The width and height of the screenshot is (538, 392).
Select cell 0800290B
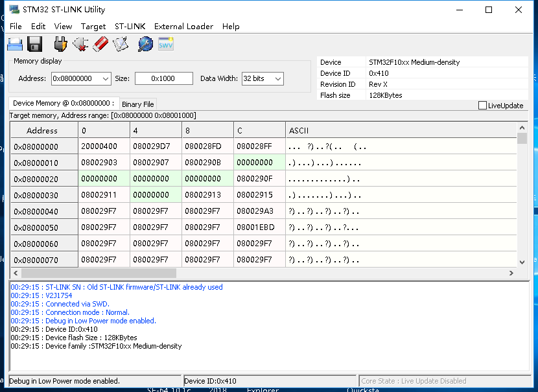coord(207,163)
